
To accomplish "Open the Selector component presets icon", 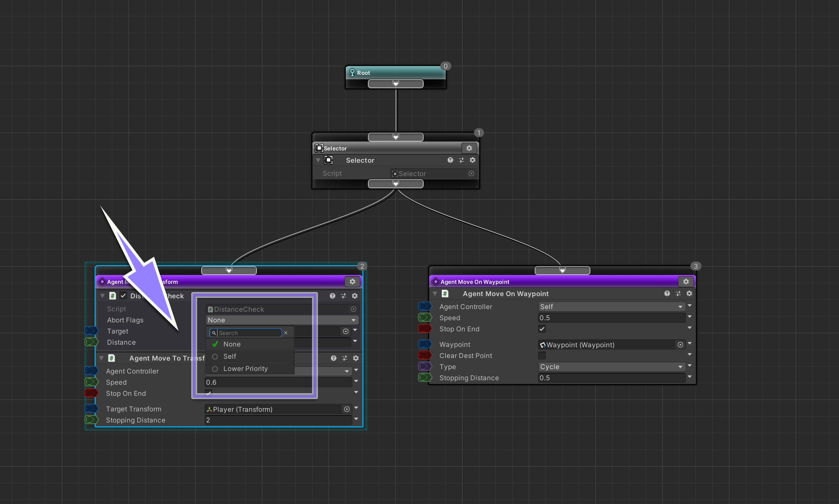I will pyautogui.click(x=461, y=160).
